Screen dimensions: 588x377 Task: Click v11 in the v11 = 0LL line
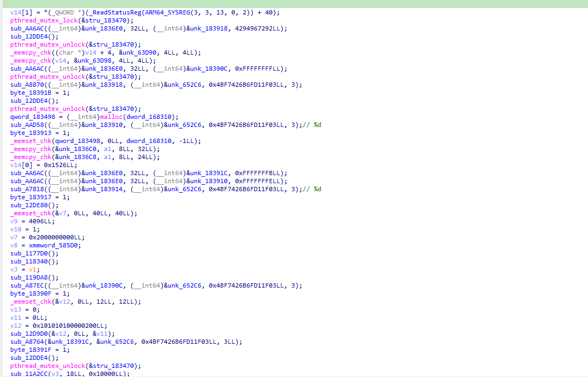(16, 318)
